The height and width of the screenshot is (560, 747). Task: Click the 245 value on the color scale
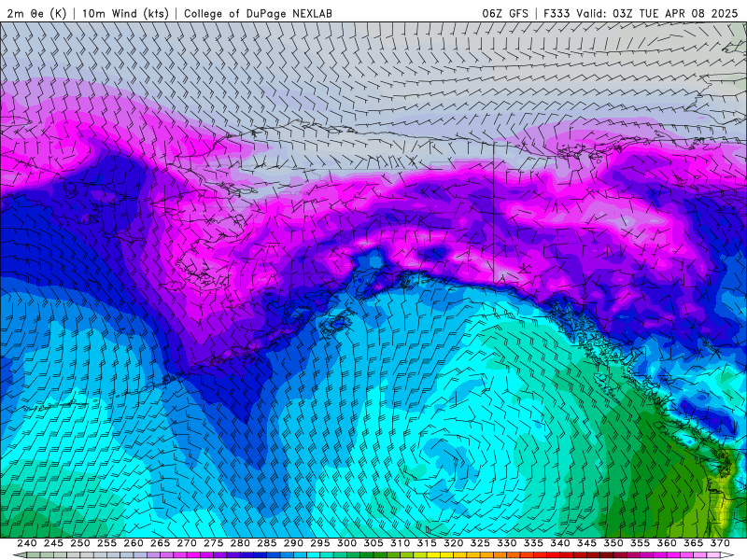pyautogui.click(x=53, y=543)
